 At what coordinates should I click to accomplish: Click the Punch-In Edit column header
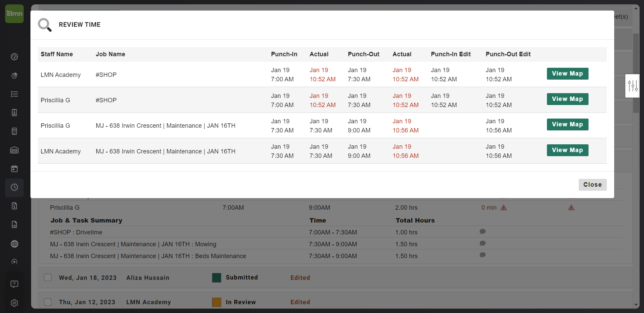[451, 54]
